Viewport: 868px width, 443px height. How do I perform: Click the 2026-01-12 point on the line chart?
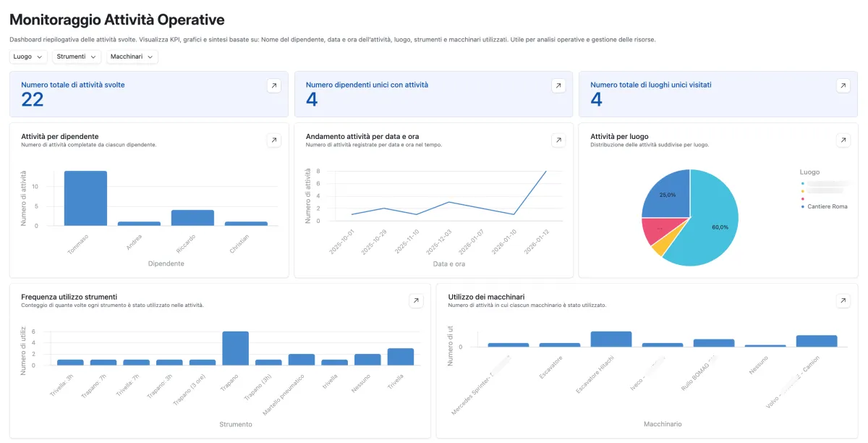pyautogui.click(x=545, y=172)
